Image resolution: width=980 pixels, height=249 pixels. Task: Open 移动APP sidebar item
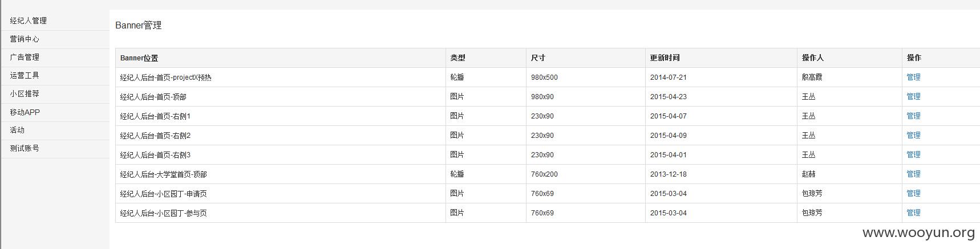(x=25, y=112)
